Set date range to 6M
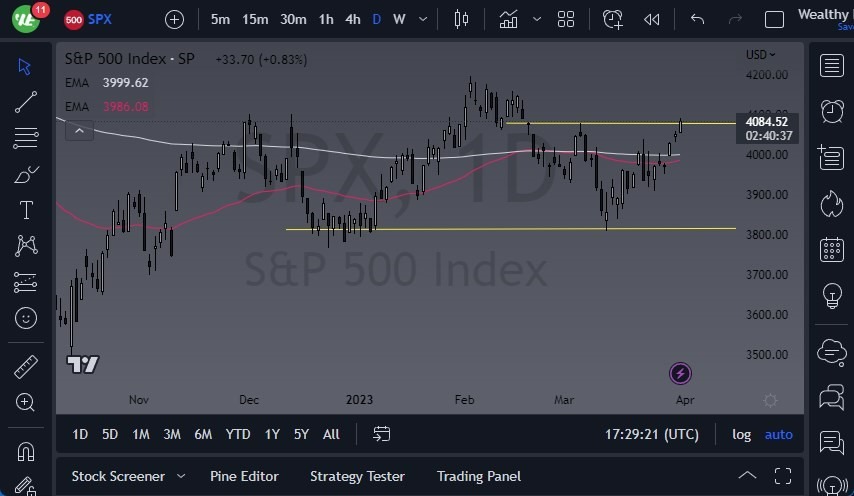Image resolution: width=854 pixels, height=496 pixels. tap(203, 434)
